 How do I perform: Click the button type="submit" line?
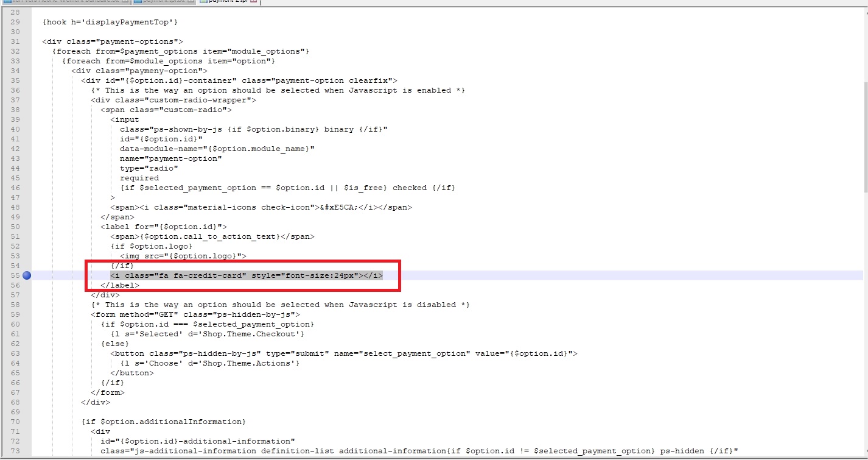click(344, 353)
